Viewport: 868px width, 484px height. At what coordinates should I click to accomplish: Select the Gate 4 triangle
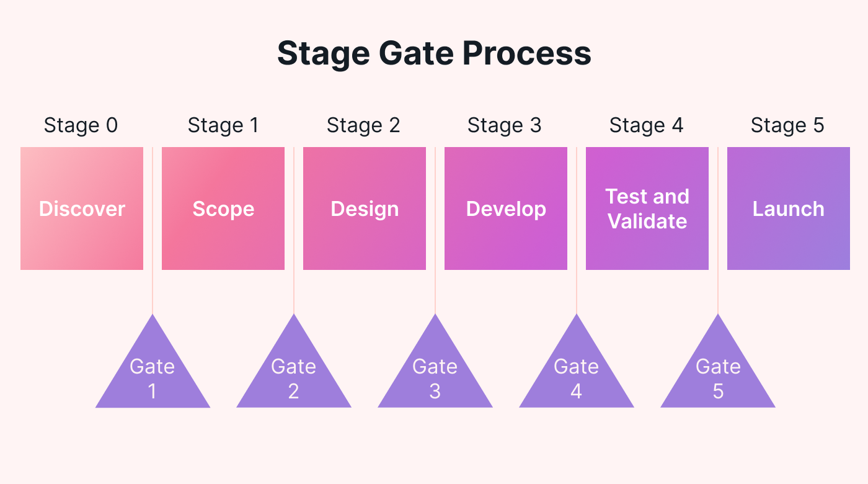(x=577, y=377)
